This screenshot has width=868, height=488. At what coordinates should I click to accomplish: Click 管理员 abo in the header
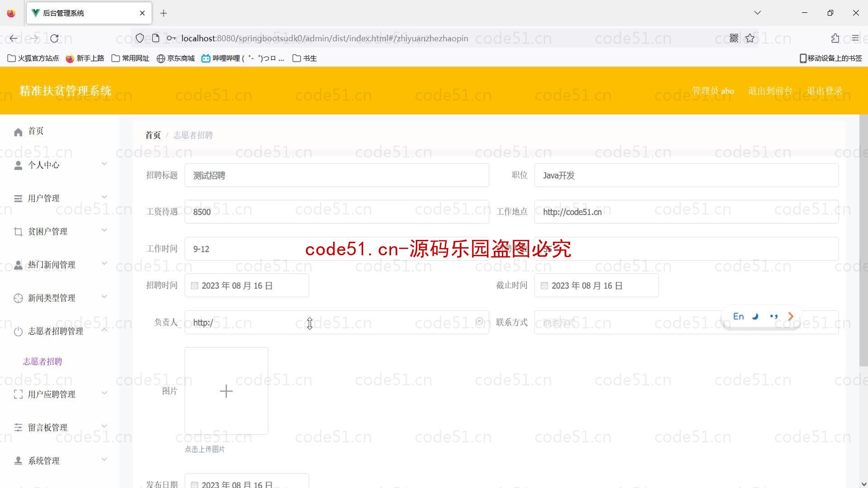pos(713,91)
